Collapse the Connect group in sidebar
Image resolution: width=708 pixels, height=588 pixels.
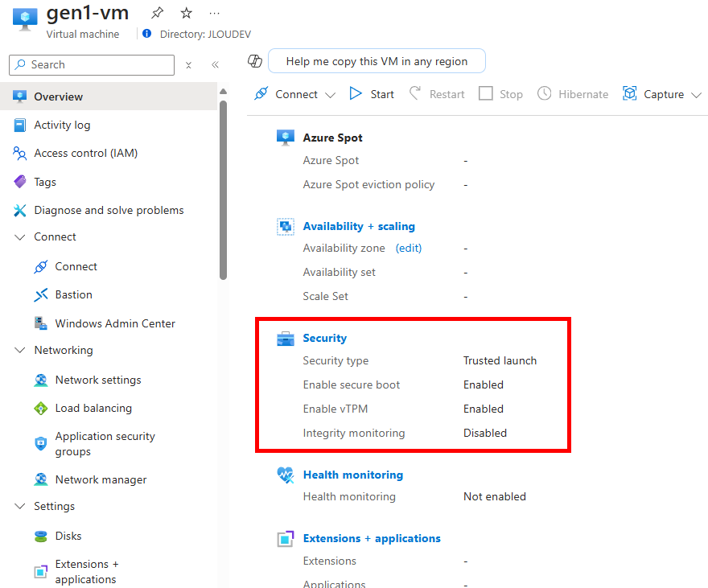[x=20, y=237]
